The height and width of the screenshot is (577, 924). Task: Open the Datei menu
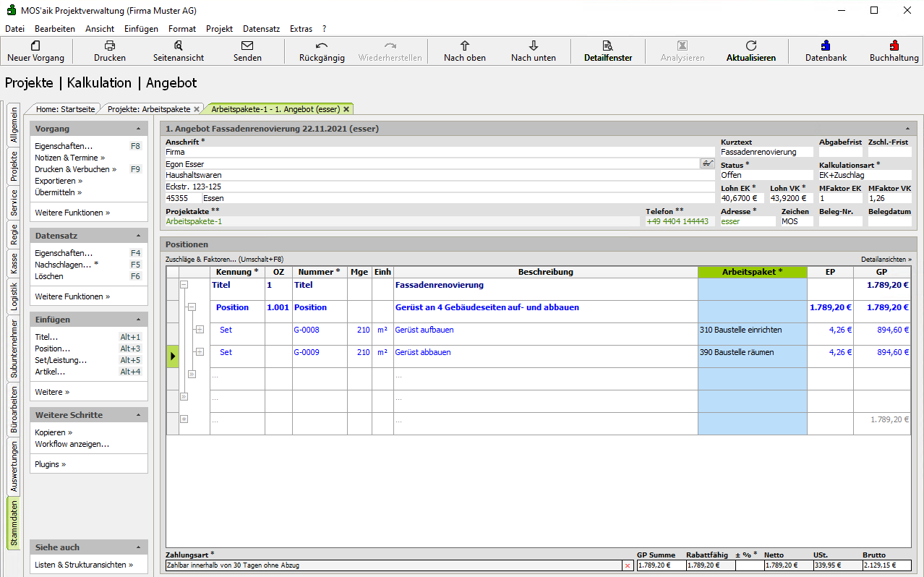14,29
